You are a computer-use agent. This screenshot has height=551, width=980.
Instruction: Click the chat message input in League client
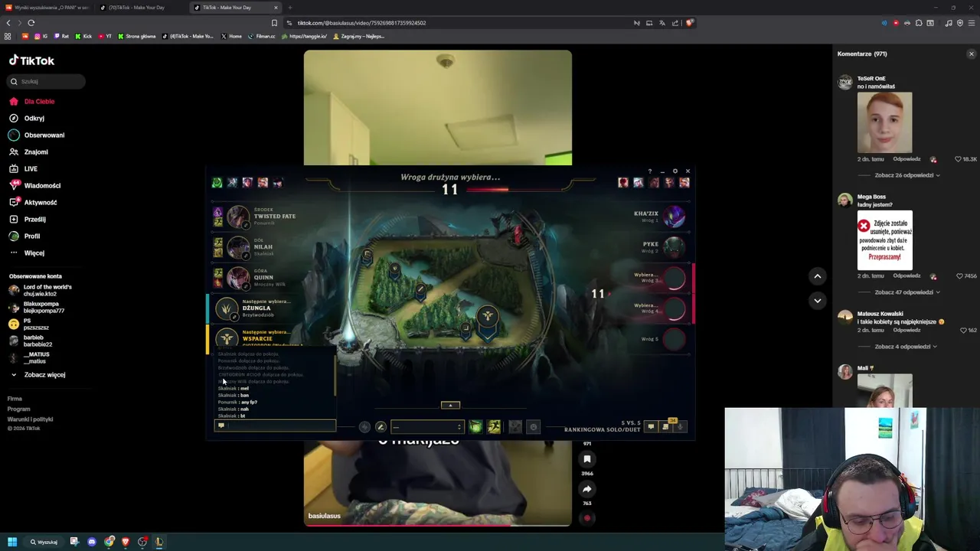[x=275, y=425]
